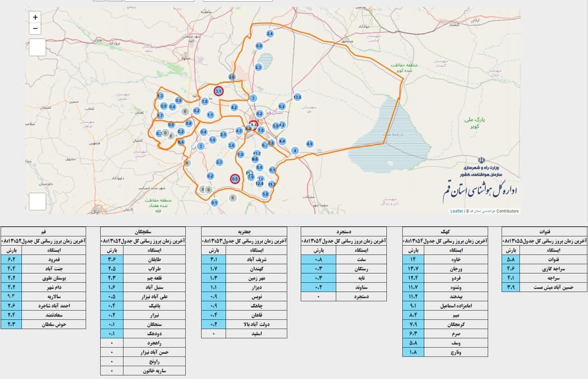
Task: Select the سراجه کازی station row
Action: coord(544,269)
